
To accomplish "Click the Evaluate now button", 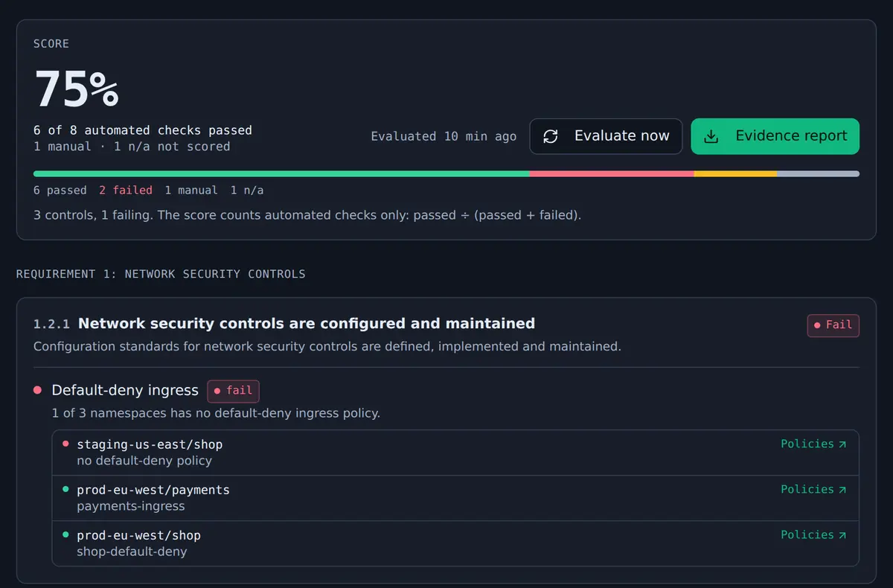I will coord(606,136).
